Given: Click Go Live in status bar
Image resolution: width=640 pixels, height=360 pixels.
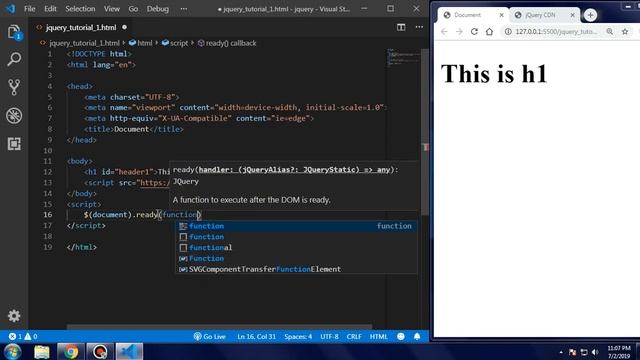Looking at the screenshot, I should 209,336.
